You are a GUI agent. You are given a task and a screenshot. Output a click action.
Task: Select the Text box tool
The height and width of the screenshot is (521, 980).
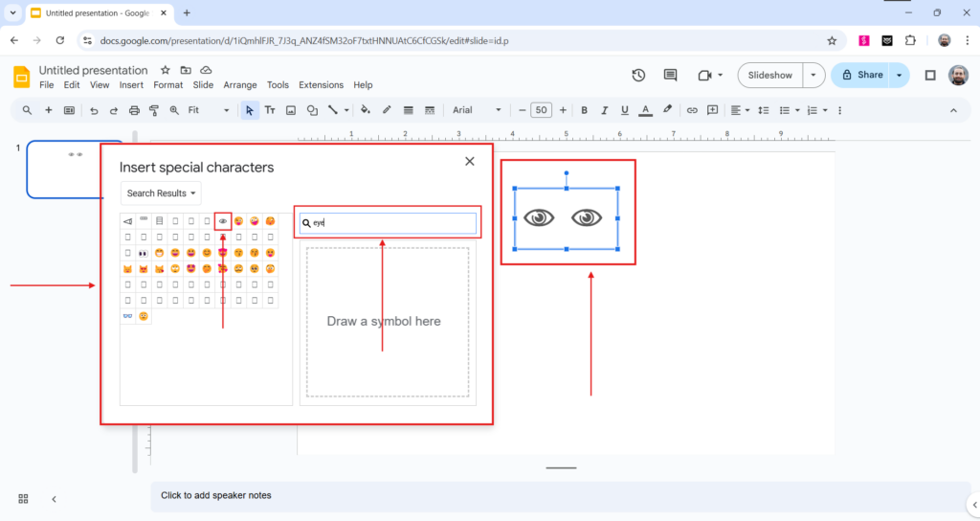tap(270, 110)
